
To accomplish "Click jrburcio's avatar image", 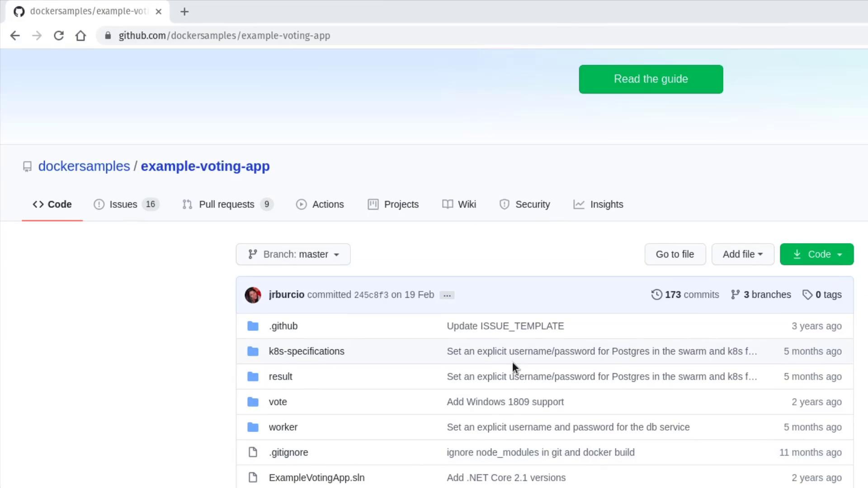I will (x=253, y=295).
